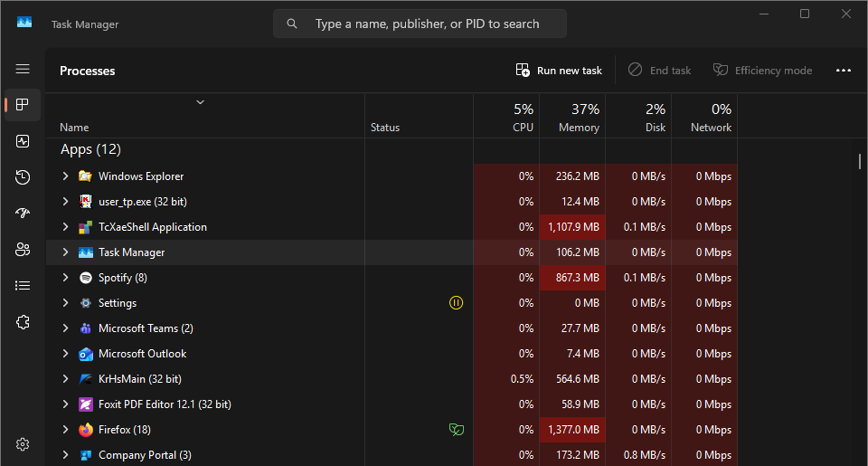Expand the Windows Explorer process group

pyautogui.click(x=65, y=176)
